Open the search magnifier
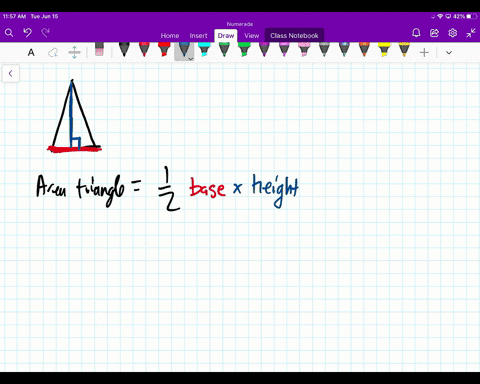Viewport: 480px width, 384px height. (9, 33)
